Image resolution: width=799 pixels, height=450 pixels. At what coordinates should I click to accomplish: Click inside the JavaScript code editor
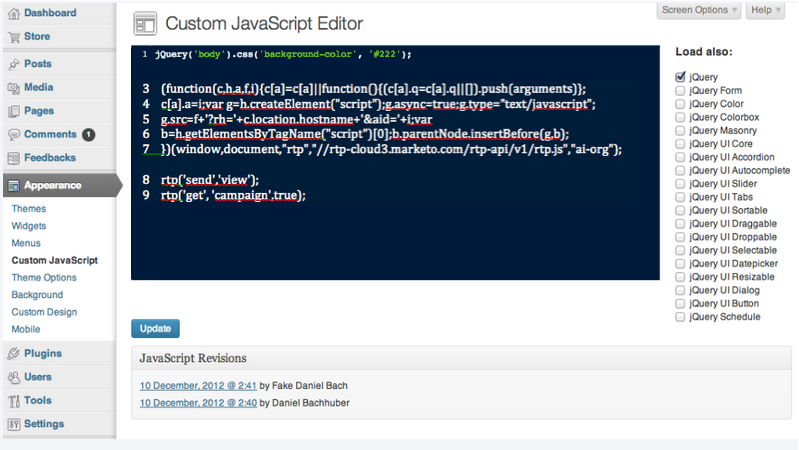pos(395,163)
